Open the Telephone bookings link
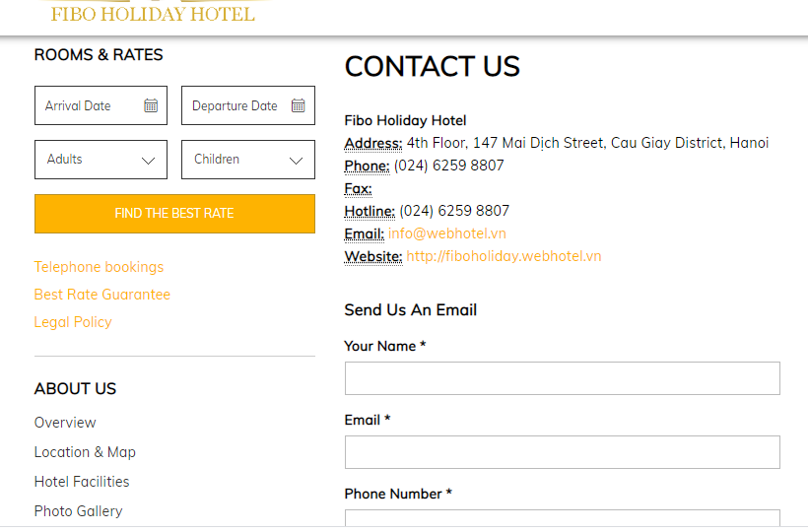This screenshot has height=532, width=808. [99, 267]
